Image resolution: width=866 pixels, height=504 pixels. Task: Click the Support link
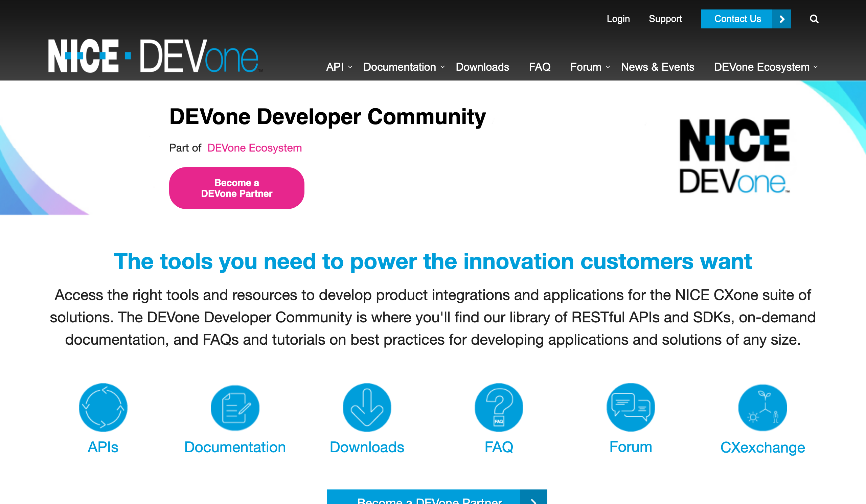tap(665, 19)
